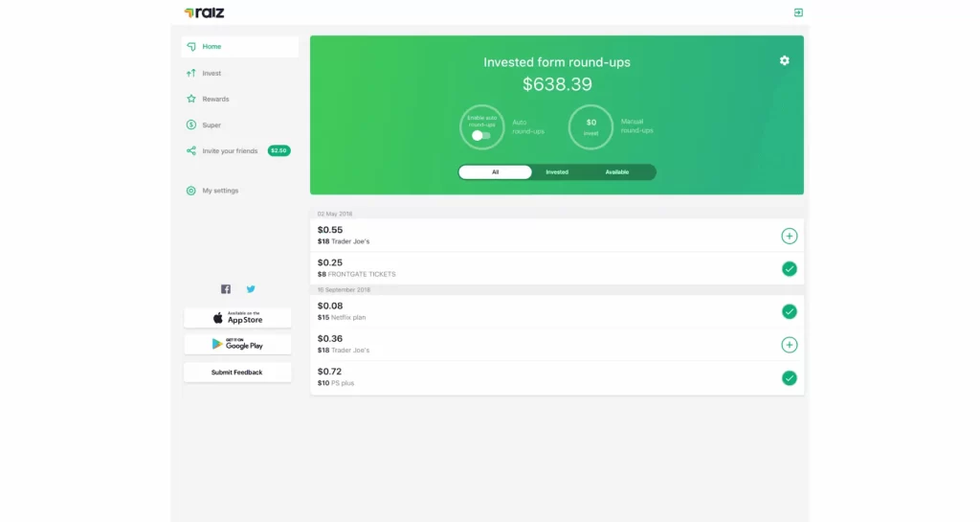Click the Submit Feedback button
The height and width of the screenshot is (522, 980).
click(x=237, y=372)
